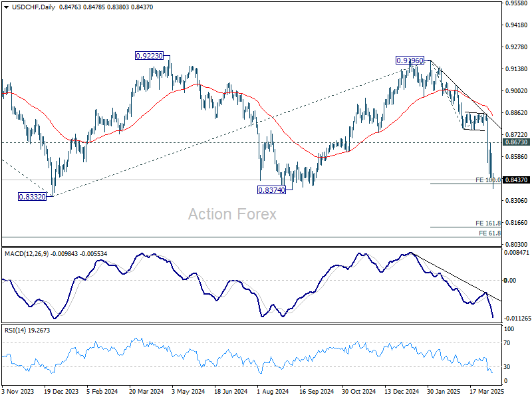This screenshot has height=399, width=532.
Task: Click the 3 Nov 2023 date axis label
Action: [18, 391]
